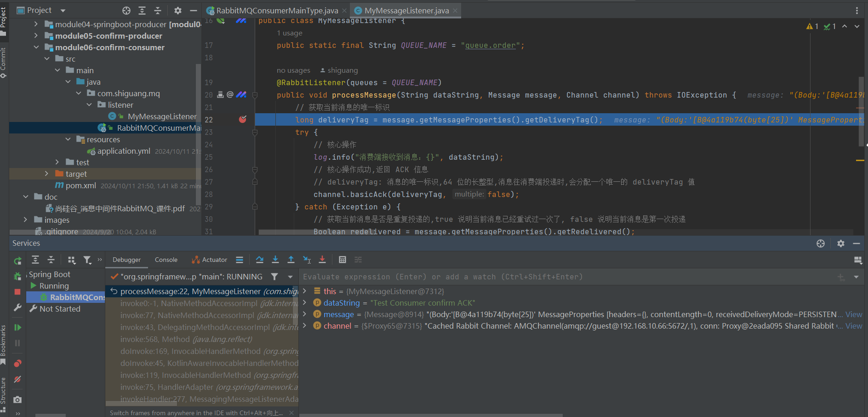Click the Resume Program green icon
This screenshot has height=417, width=868.
tap(17, 327)
